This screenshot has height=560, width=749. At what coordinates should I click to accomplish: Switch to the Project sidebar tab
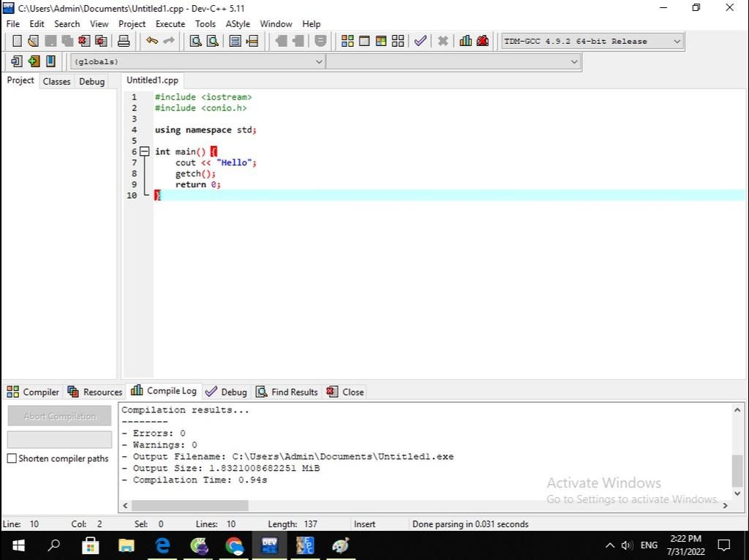click(x=20, y=80)
